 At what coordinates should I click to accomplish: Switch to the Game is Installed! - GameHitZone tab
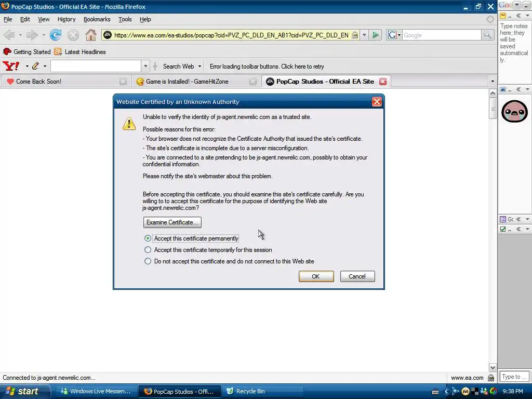coord(195,82)
